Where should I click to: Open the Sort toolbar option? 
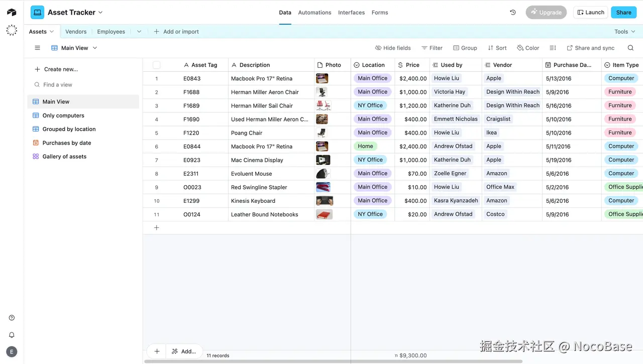click(x=497, y=48)
